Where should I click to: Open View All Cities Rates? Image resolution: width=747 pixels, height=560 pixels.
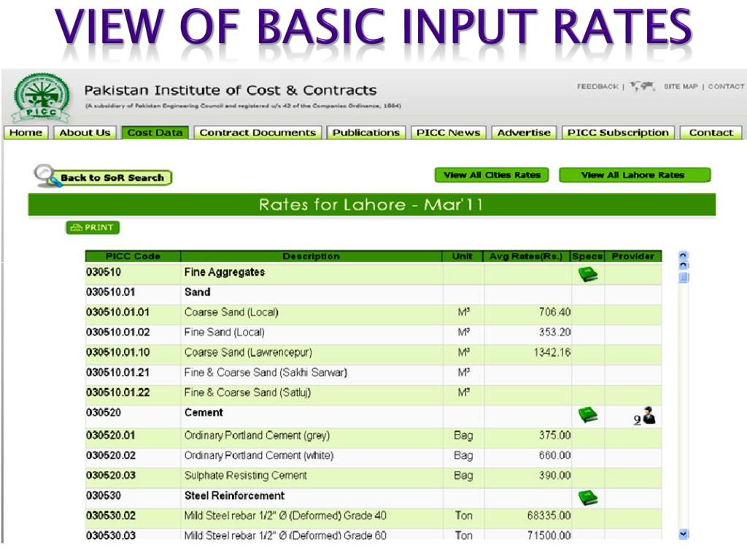[x=492, y=175]
